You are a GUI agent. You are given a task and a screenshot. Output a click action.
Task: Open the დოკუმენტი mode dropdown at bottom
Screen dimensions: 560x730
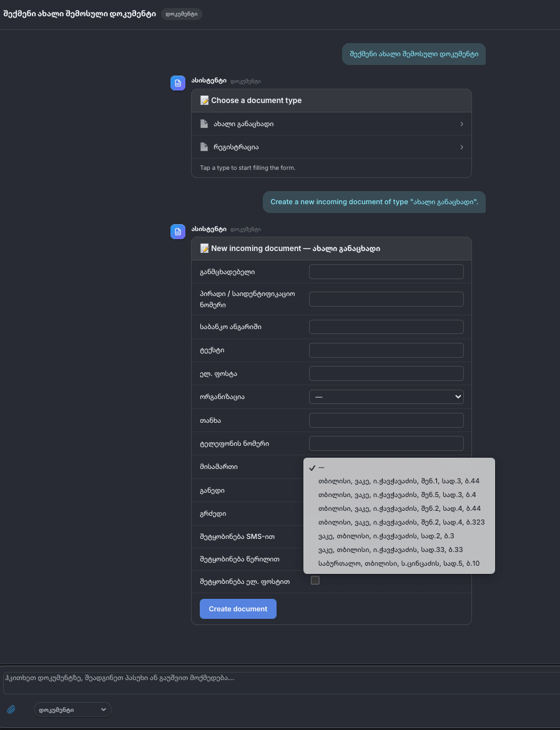72,709
